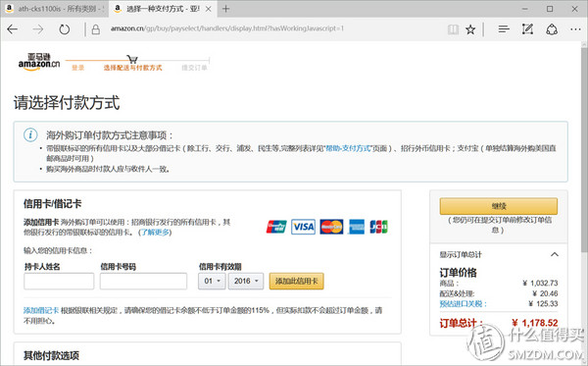The width and height of the screenshot is (588, 366).
Task: Open the 帮助-支付方式 help link
Action: pyautogui.click(x=348, y=148)
